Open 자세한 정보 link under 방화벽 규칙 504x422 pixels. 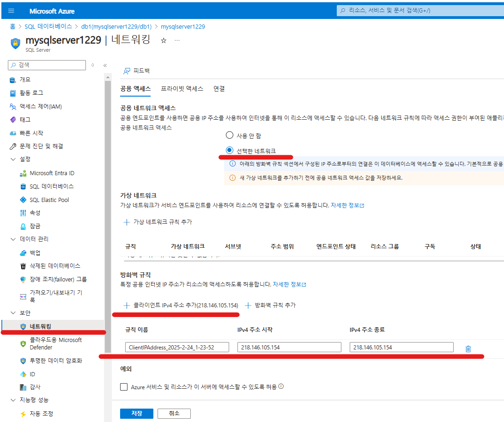point(289,284)
